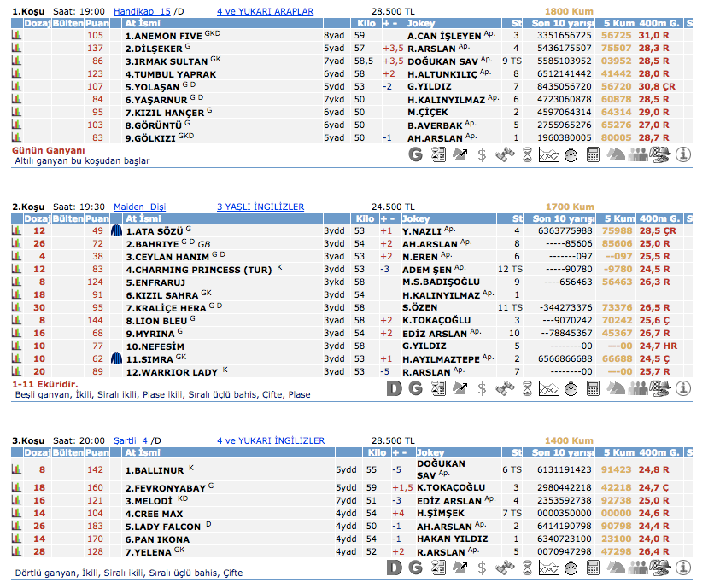Image resolution: width=720 pixels, height=588 pixels.
Task: Select horse name CHARMING PRINCESS (TUR)
Action: click(198, 270)
